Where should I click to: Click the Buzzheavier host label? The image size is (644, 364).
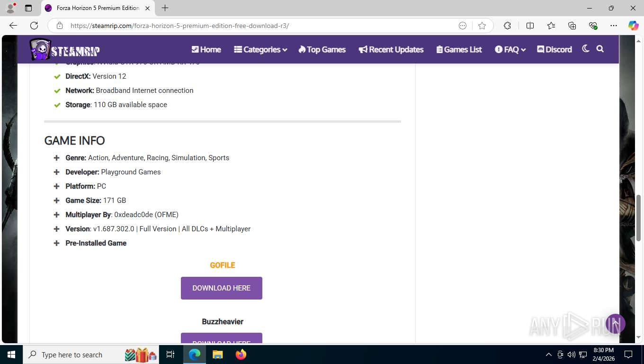pos(223,321)
